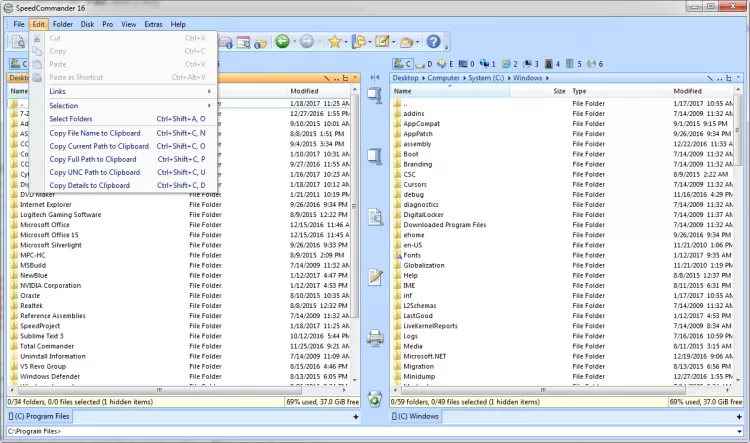Choose Copy File Name to Clipboard

pos(130,133)
